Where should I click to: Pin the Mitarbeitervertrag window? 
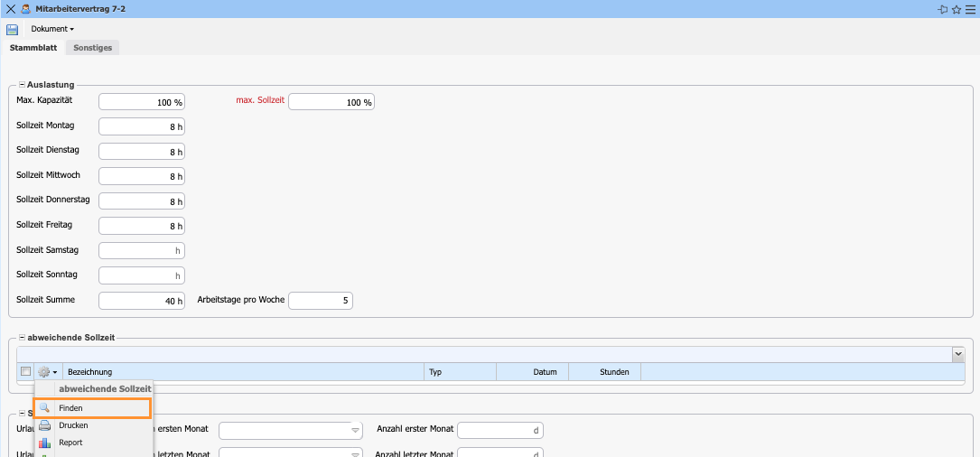click(942, 9)
